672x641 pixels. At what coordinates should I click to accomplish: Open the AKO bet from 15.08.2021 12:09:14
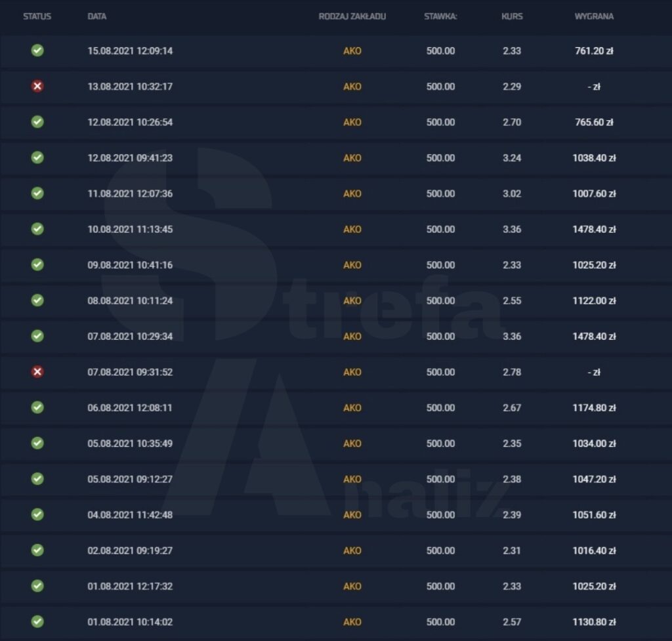(x=352, y=51)
